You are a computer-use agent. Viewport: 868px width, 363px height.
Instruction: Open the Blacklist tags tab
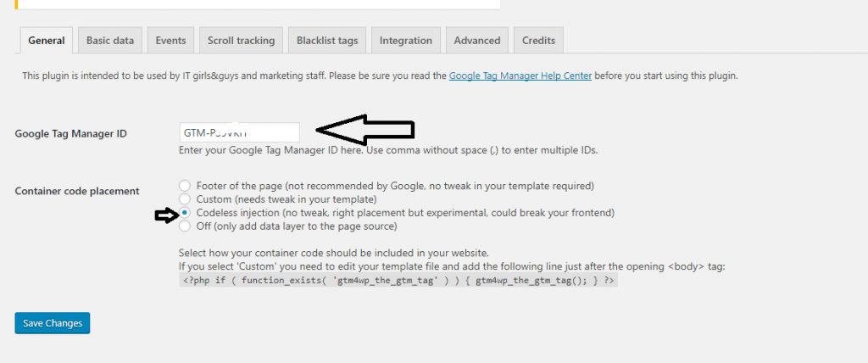[326, 40]
